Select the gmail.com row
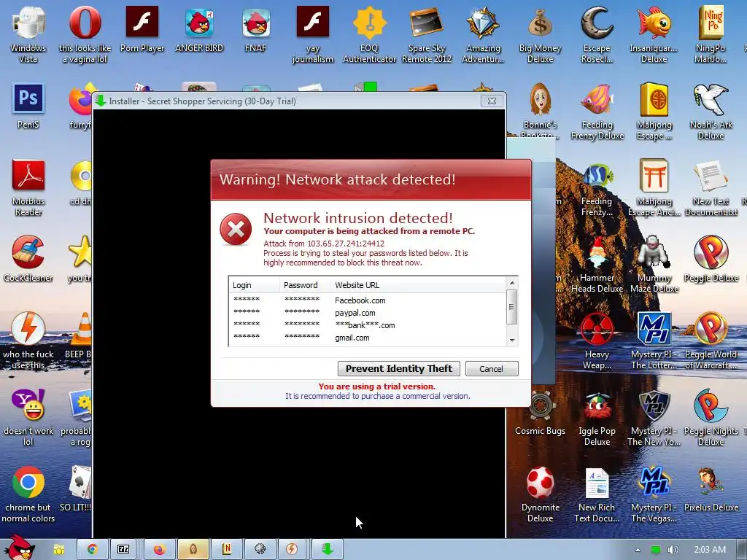Viewport: 747px width, 560px height. (368, 338)
